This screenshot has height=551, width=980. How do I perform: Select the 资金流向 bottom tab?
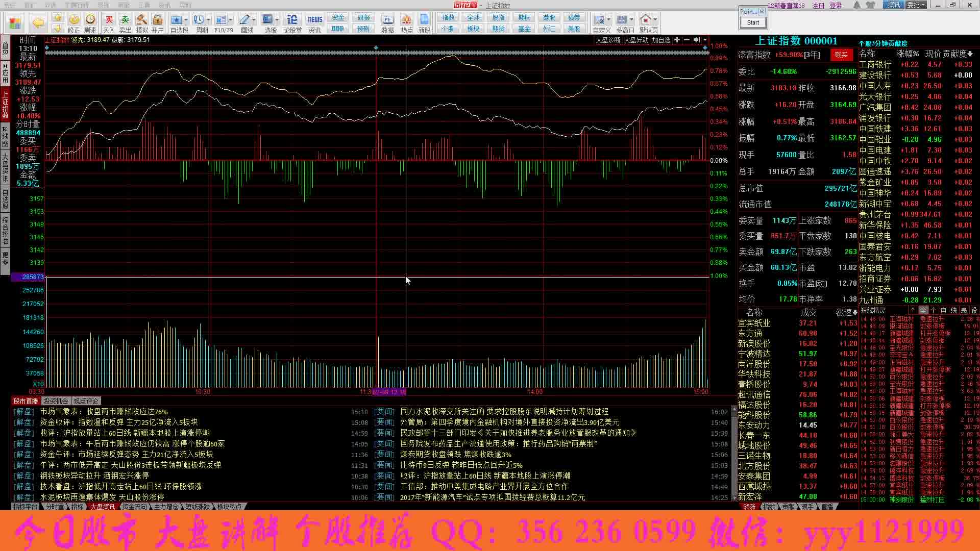(x=135, y=507)
